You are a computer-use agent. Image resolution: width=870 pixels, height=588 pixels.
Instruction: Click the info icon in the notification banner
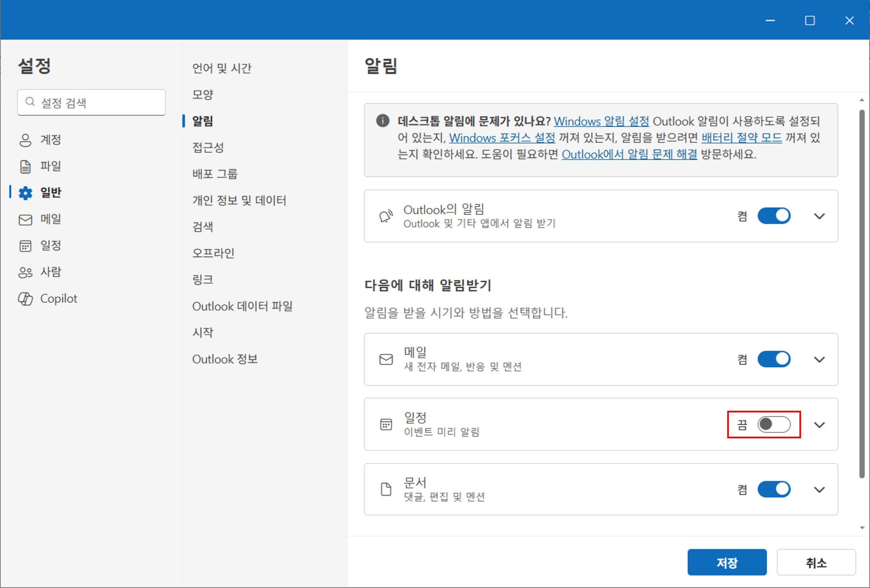[382, 121]
